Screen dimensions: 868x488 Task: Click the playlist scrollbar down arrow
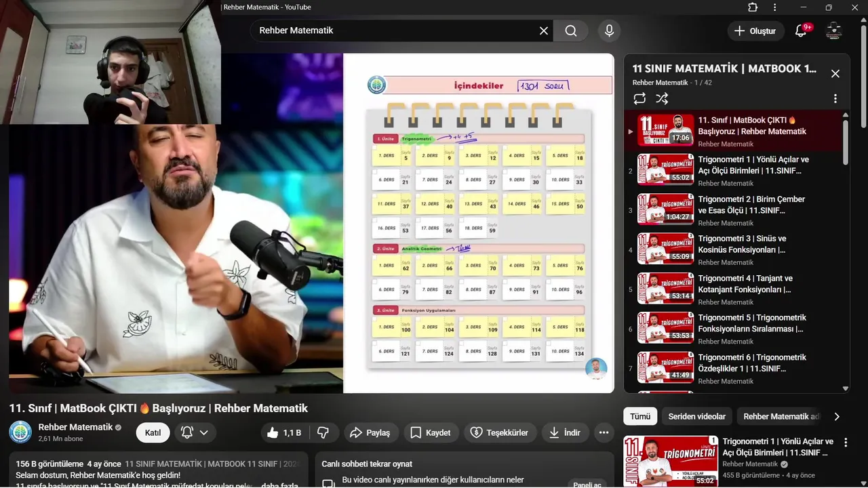pos(846,388)
